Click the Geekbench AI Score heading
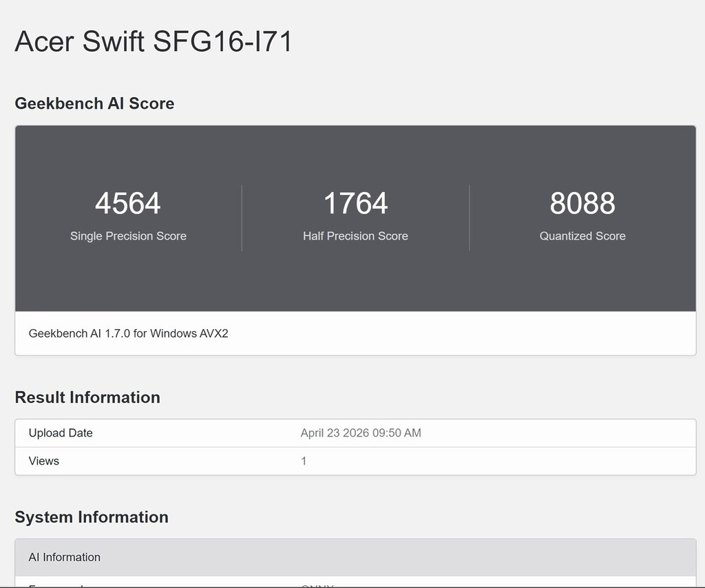705x588 pixels. tap(94, 103)
